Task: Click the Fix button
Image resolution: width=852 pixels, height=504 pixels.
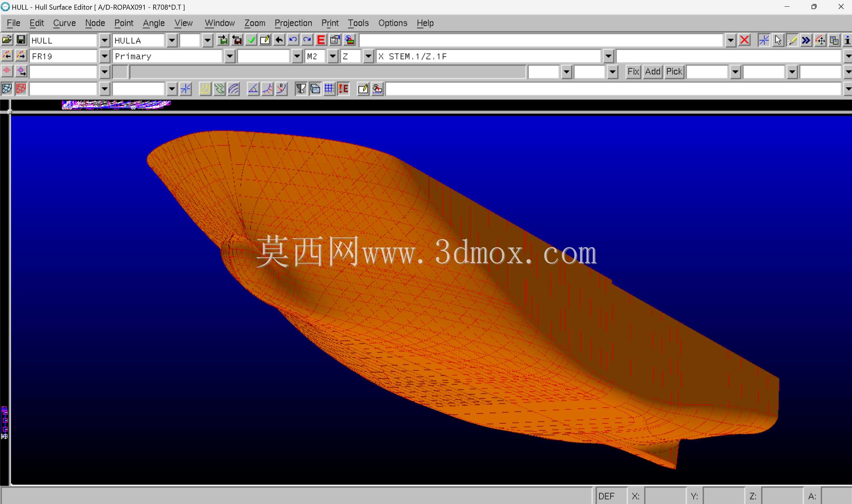Action: (633, 72)
